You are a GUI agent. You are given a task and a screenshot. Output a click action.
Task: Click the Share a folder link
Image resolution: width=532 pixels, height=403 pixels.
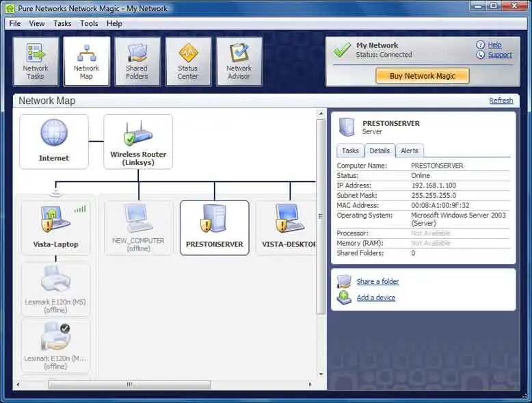coord(377,281)
